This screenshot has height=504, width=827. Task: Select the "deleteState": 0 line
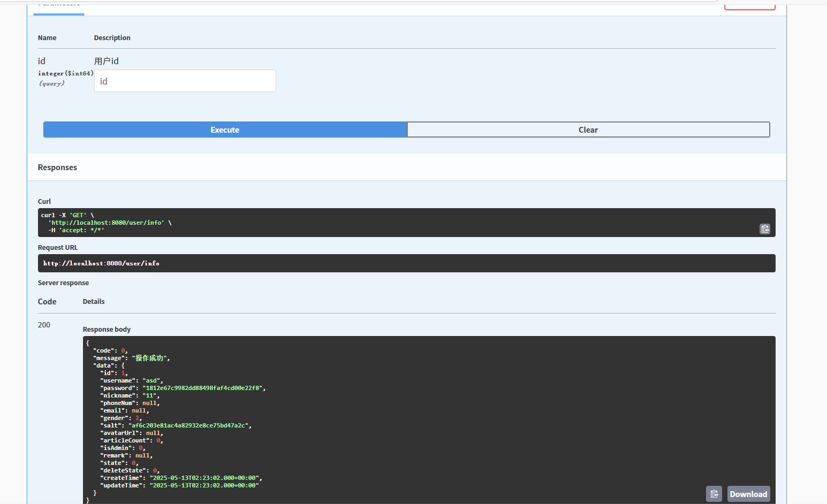point(130,470)
